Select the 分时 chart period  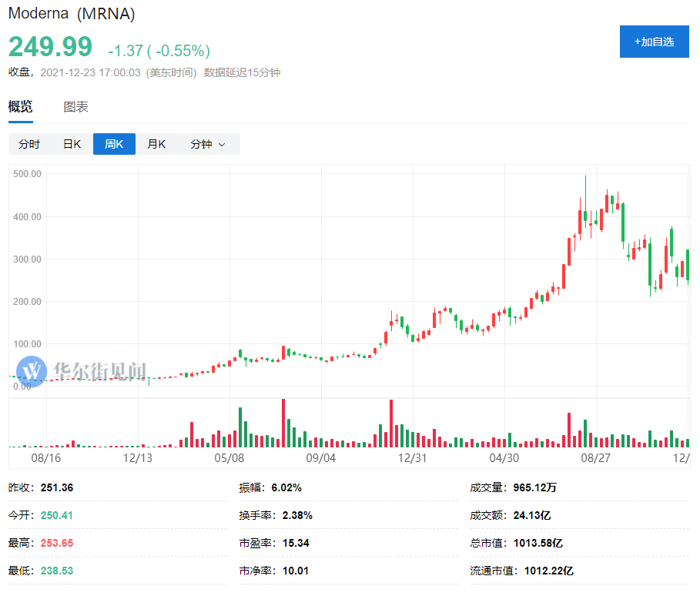coord(29,144)
